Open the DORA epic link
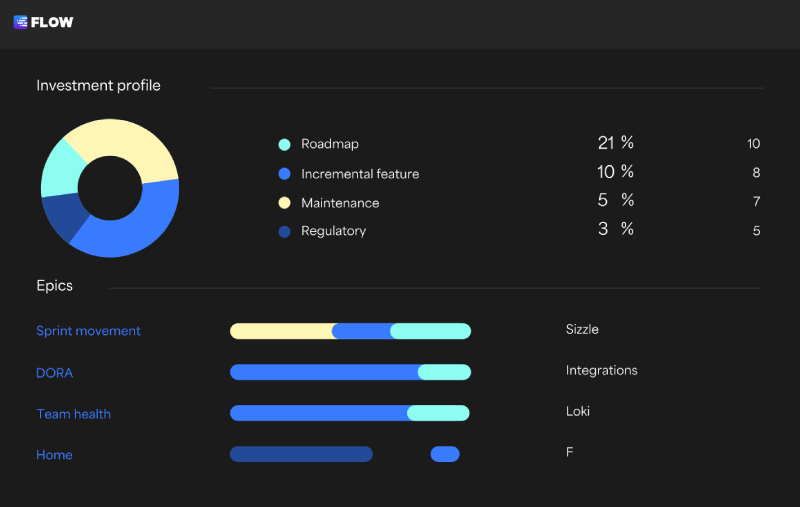This screenshot has width=800, height=507. pos(55,373)
